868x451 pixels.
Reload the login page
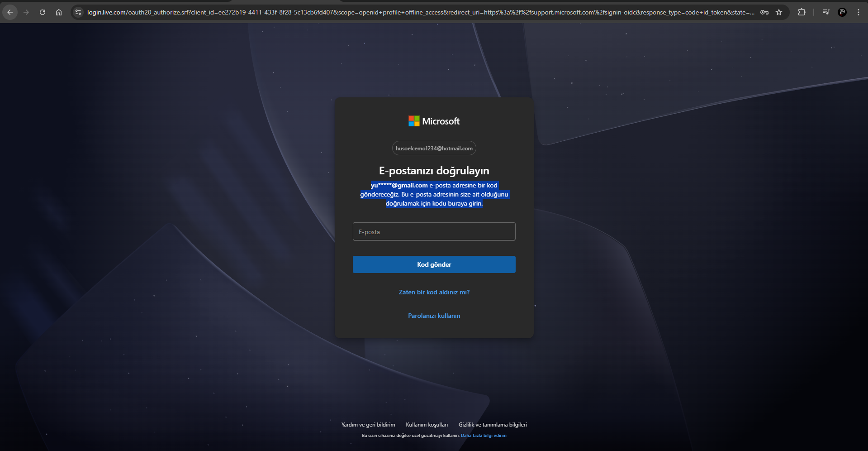(x=43, y=12)
